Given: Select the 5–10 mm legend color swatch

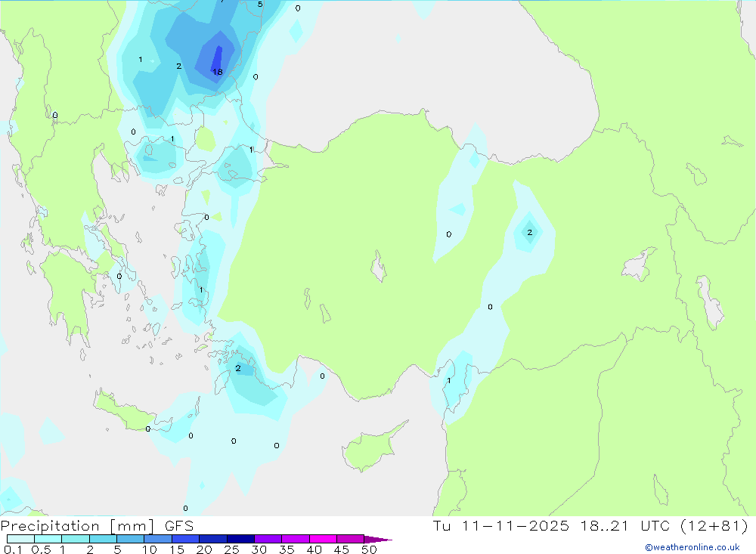Looking at the screenshot, I should click(x=131, y=539).
